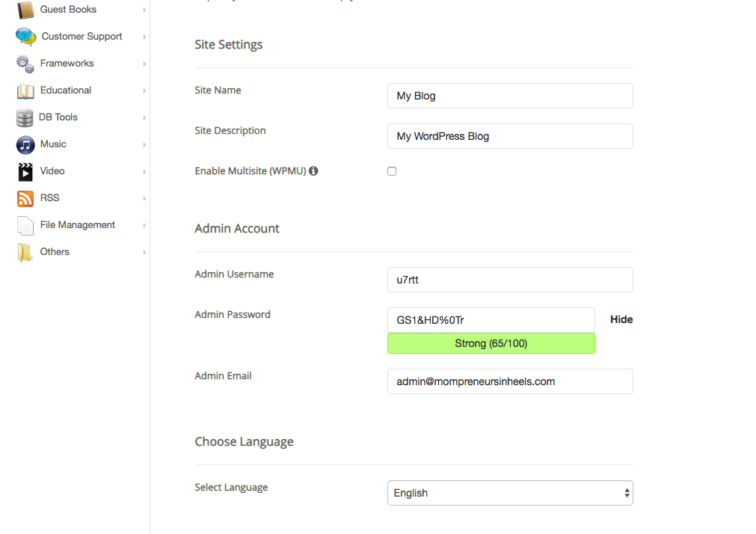756x534 pixels.
Task: Click the Customer Support chat bubble icon
Action: [25, 37]
